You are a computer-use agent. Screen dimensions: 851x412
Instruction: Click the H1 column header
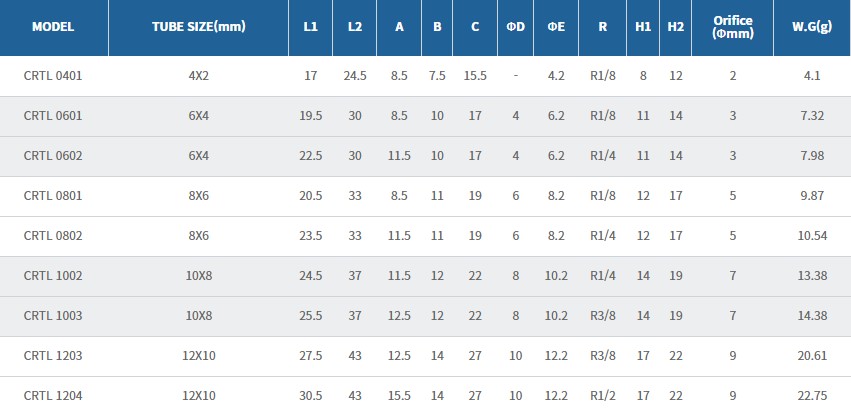pyautogui.click(x=642, y=27)
